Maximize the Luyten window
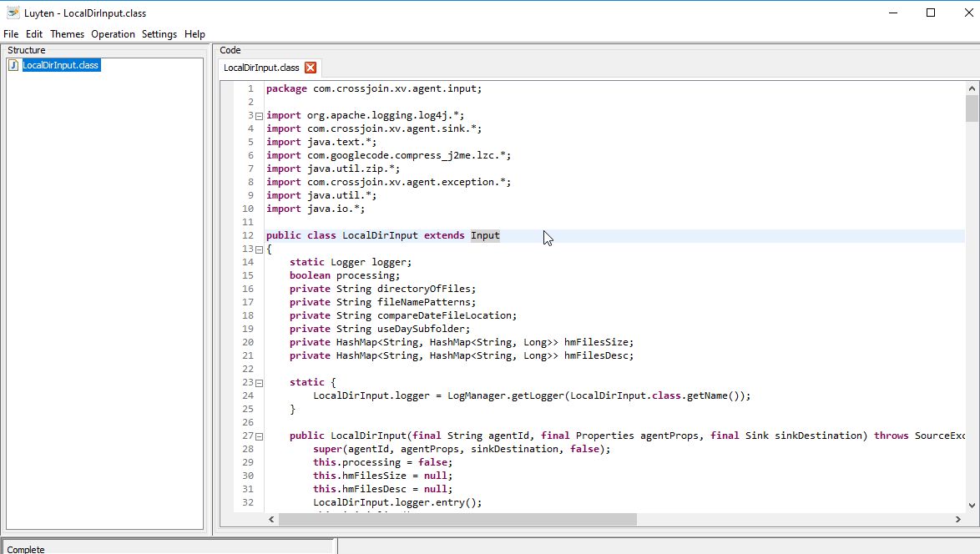The height and width of the screenshot is (554, 980). pyautogui.click(x=931, y=13)
